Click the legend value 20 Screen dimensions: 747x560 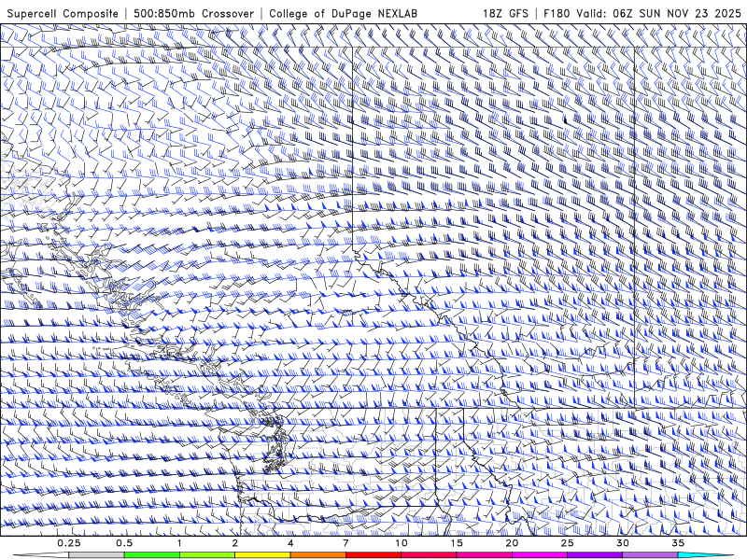click(512, 543)
